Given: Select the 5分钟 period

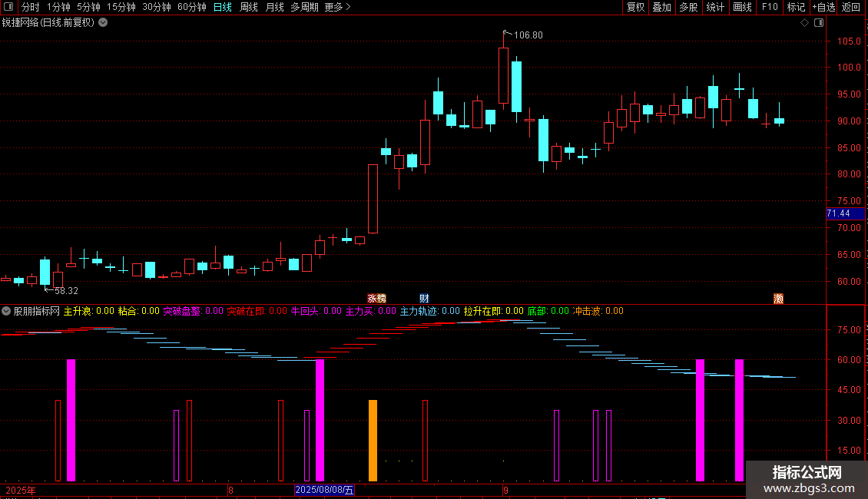Looking at the screenshot, I should point(88,7).
